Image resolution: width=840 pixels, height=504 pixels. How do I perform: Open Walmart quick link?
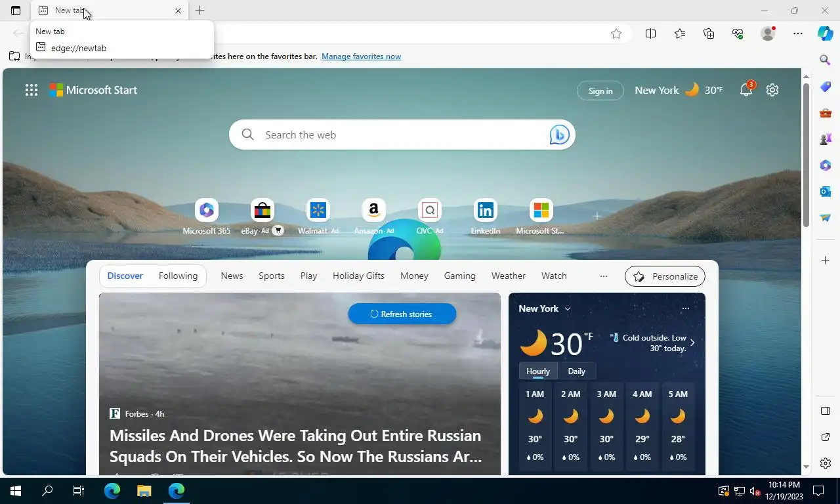click(318, 217)
